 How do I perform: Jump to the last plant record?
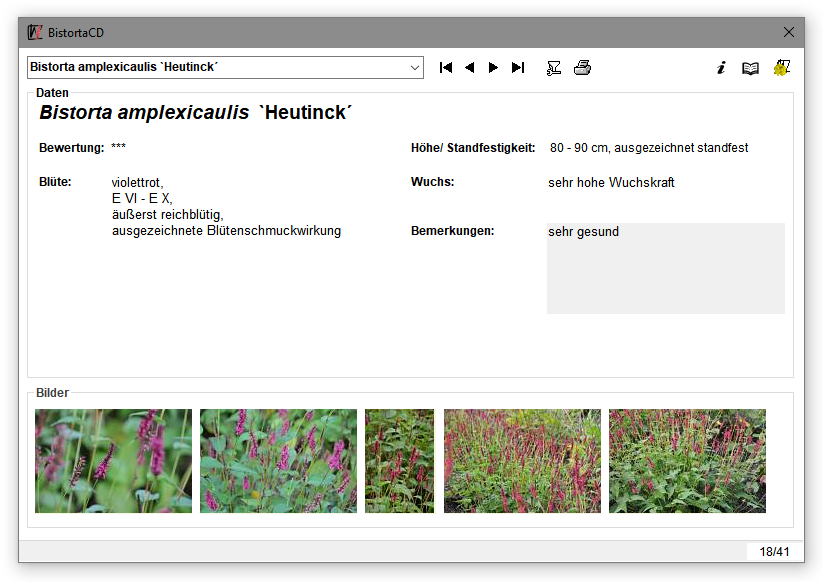click(x=517, y=68)
